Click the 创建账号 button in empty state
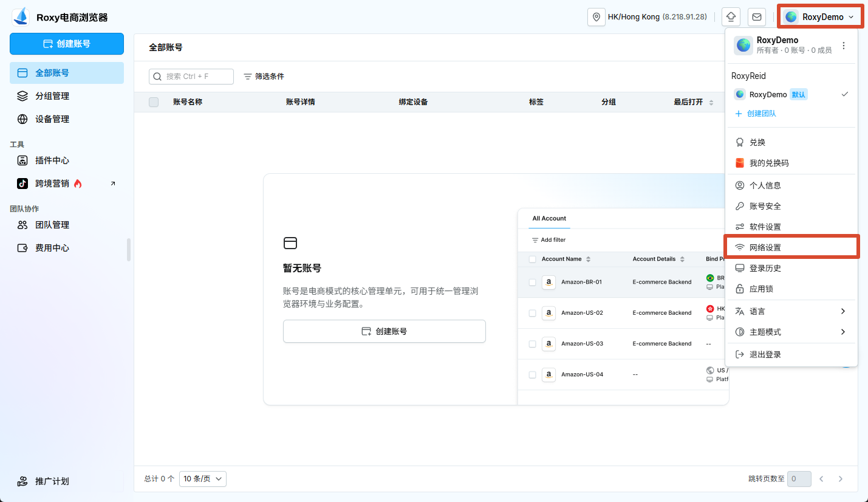The image size is (868, 502). pos(384,331)
